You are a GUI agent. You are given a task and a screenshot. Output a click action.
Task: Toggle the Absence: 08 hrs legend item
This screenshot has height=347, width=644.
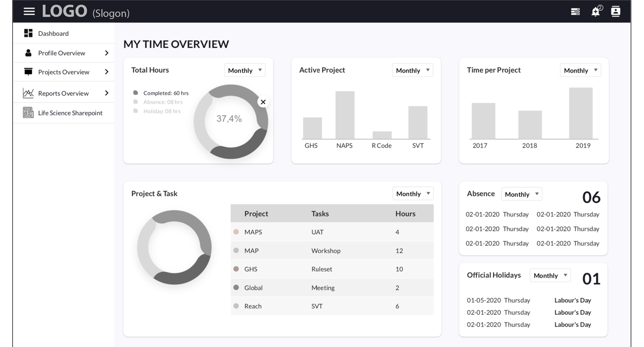pyautogui.click(x=158, y=102)
